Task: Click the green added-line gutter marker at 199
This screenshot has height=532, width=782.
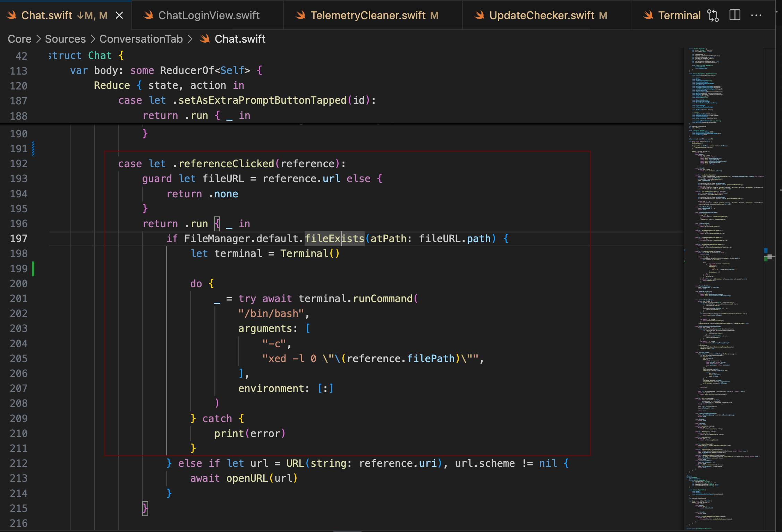Action: [x=33, y=269]
